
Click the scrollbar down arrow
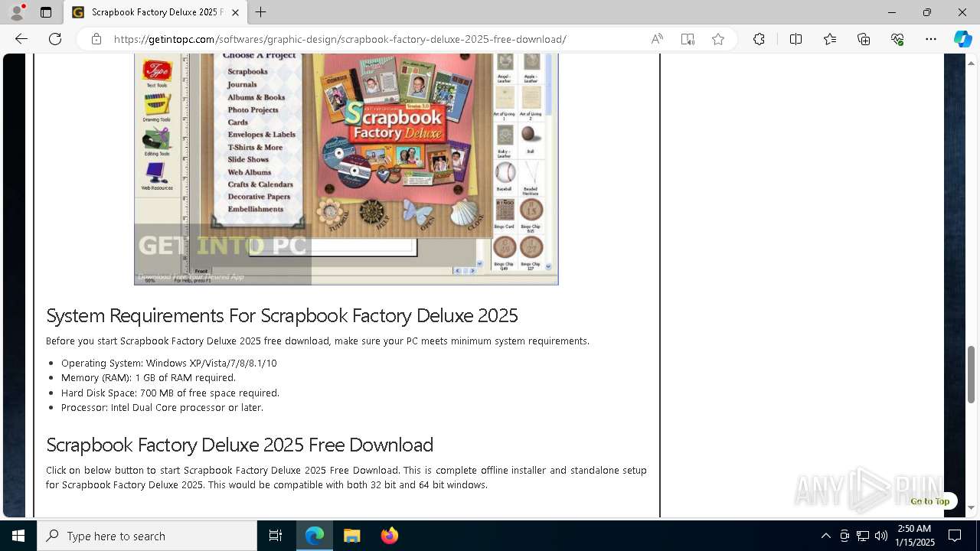(971, 507)
